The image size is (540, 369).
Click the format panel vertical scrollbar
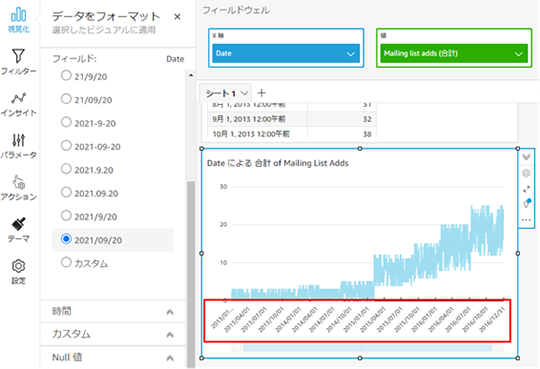(191, 274)
